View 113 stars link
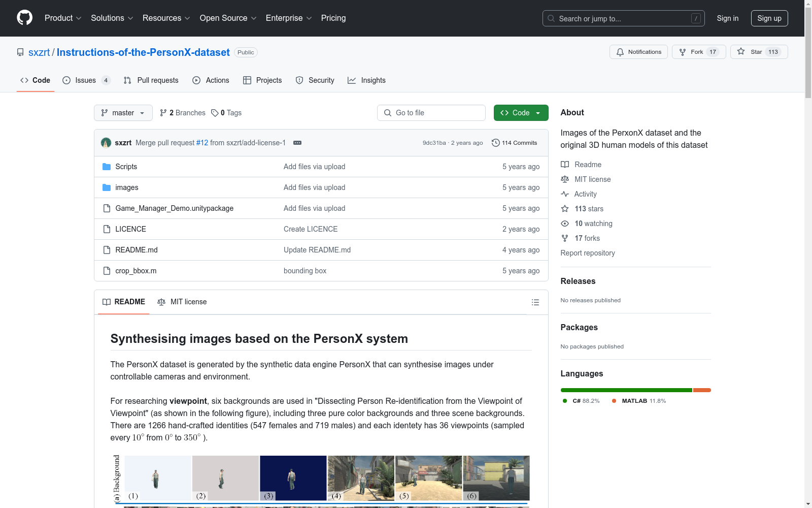 (x=582, y=209)
